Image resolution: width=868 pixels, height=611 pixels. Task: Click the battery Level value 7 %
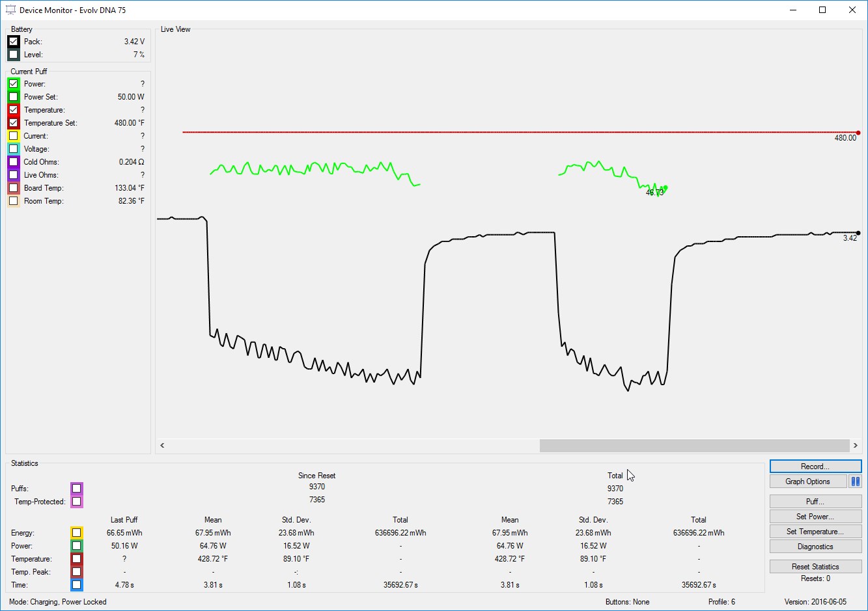tap(139, 55)
